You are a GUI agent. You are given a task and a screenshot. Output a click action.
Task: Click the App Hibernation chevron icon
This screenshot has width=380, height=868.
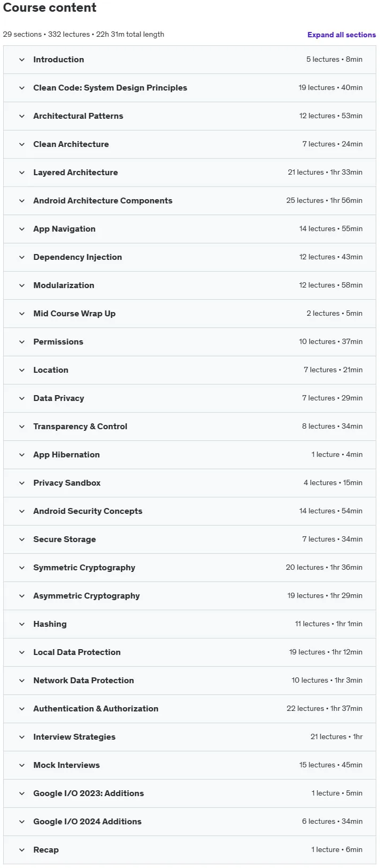tap(22, 455)
